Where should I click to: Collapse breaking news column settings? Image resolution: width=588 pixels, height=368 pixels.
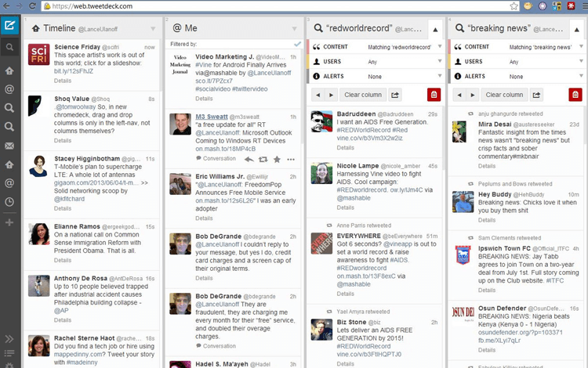[576, 30]
